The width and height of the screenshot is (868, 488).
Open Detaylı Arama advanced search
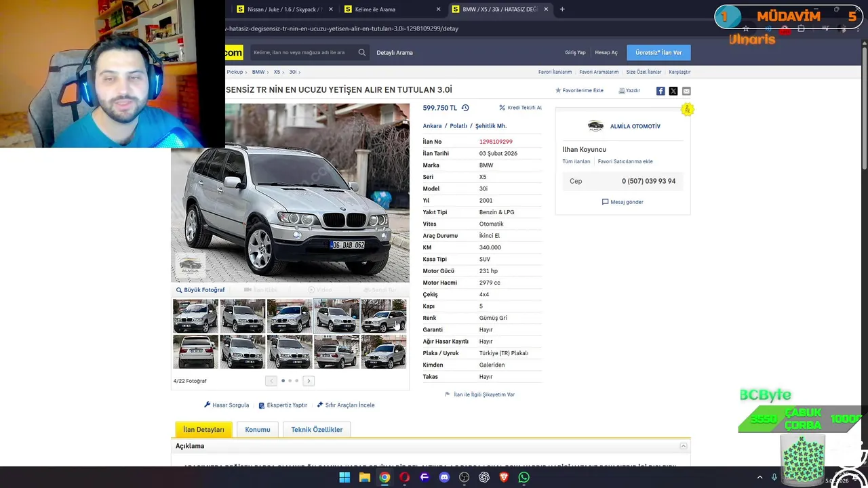(x=395, y=52)
